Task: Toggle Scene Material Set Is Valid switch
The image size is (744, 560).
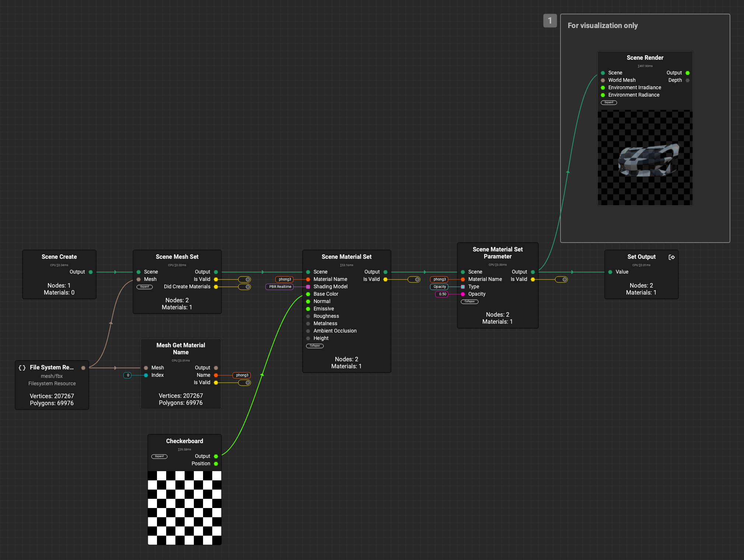Action: 414,279
